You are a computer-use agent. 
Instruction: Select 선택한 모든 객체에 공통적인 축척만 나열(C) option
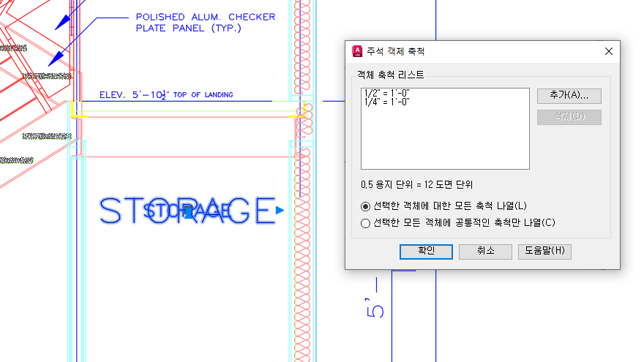[x=458, y=223]
